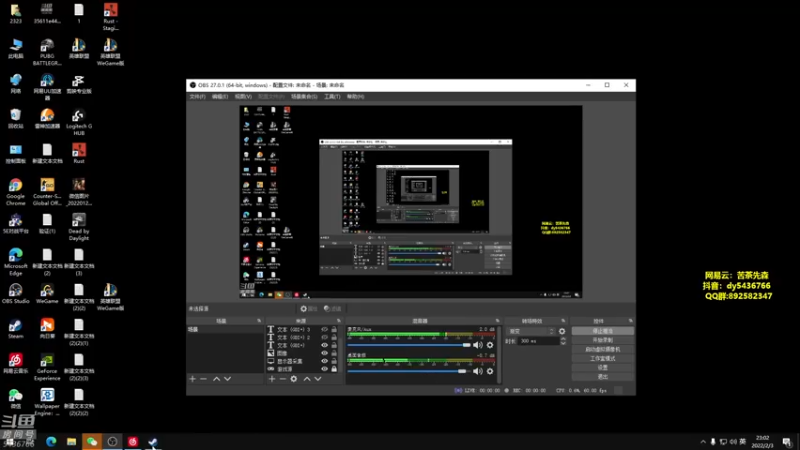Remove selected source with minus icon

pos(283,379)
